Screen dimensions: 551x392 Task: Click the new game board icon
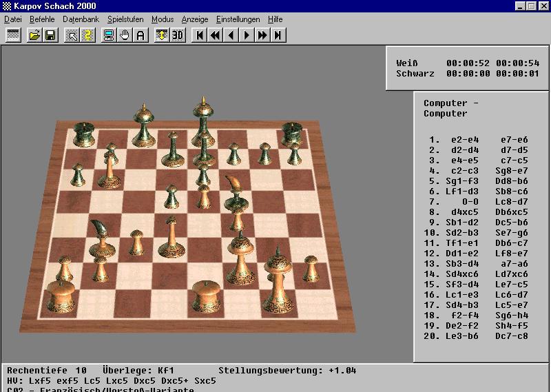[x=12, y=35]
